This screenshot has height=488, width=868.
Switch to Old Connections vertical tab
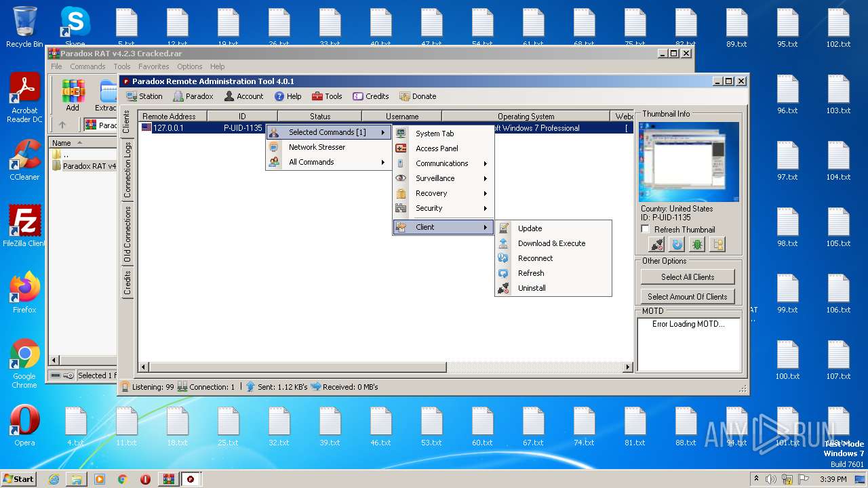coord(126,235)
